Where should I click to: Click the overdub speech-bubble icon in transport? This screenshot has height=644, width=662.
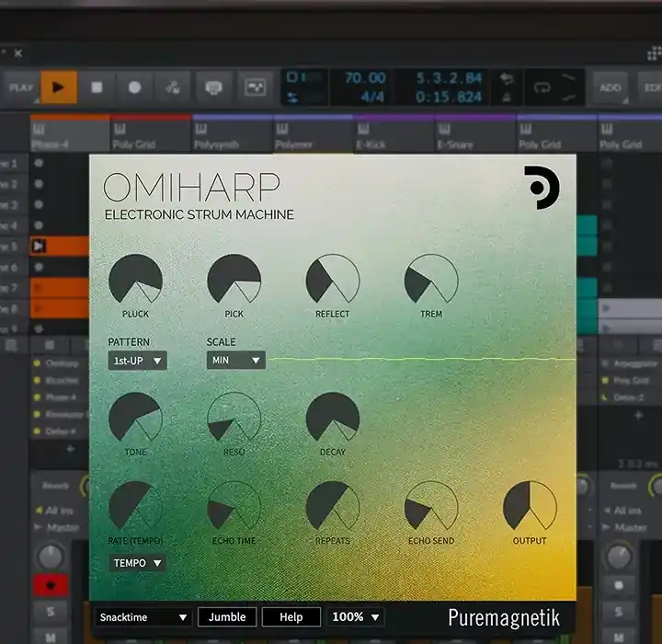(x=213, y=87)
